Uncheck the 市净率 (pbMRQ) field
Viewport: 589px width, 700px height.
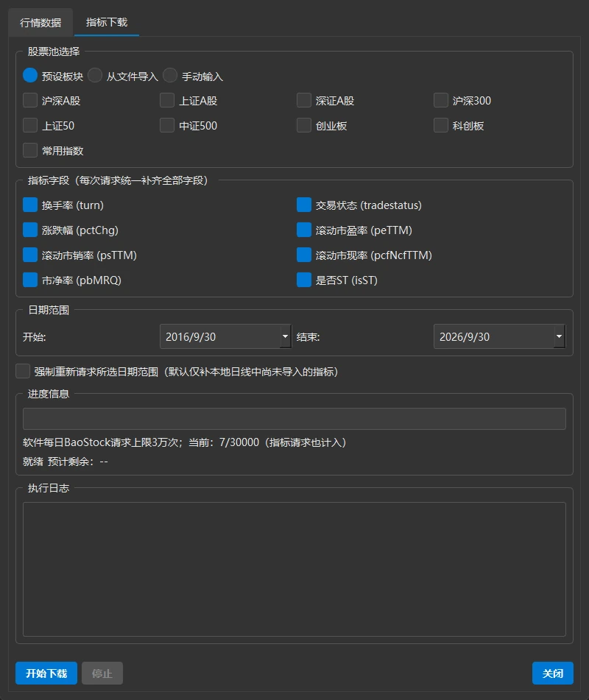(x=30, y=280)
